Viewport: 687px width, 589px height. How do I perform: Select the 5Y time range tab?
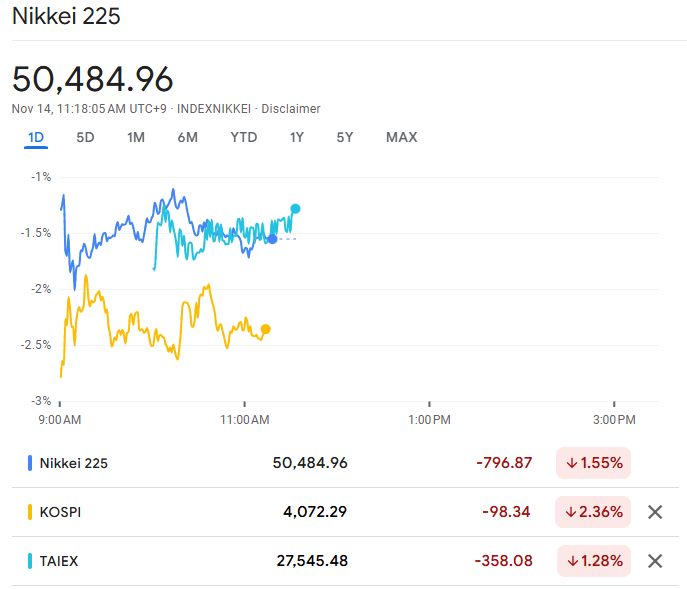click(345, 137)
